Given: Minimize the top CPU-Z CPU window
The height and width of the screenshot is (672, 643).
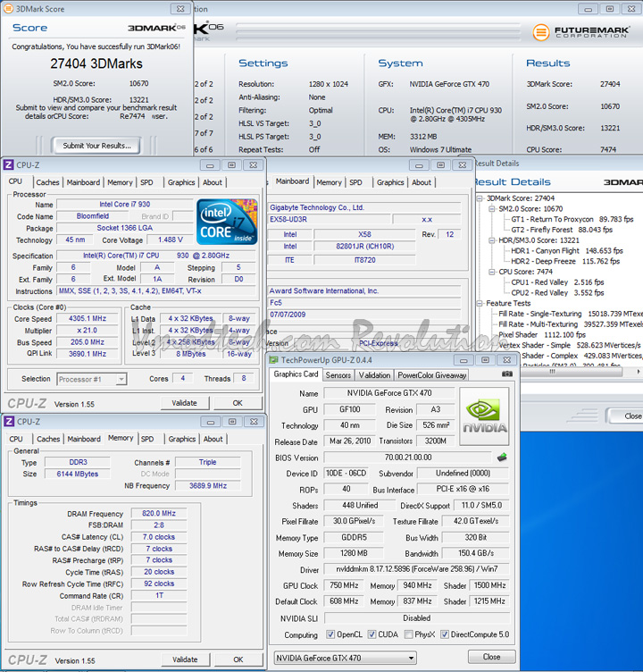Looking at the screenshot, I should click(210, 165).
